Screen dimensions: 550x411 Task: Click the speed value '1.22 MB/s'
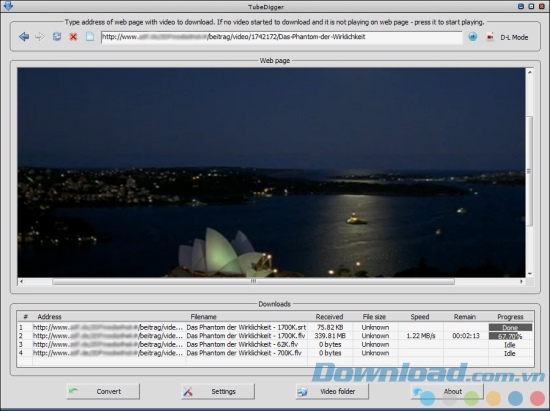[x=421, y=336]
